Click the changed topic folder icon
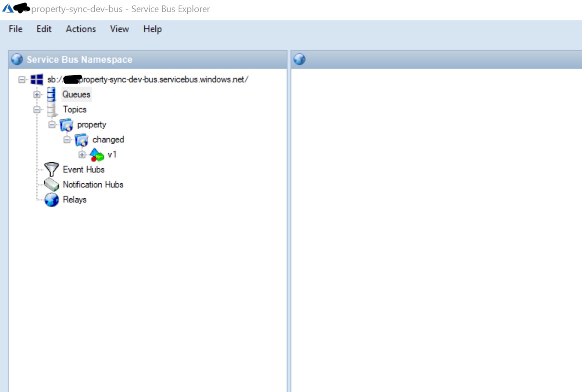Image resolution: width=582 pixels, height=392 pixels. pyautogui.click(x=81, y=140)
